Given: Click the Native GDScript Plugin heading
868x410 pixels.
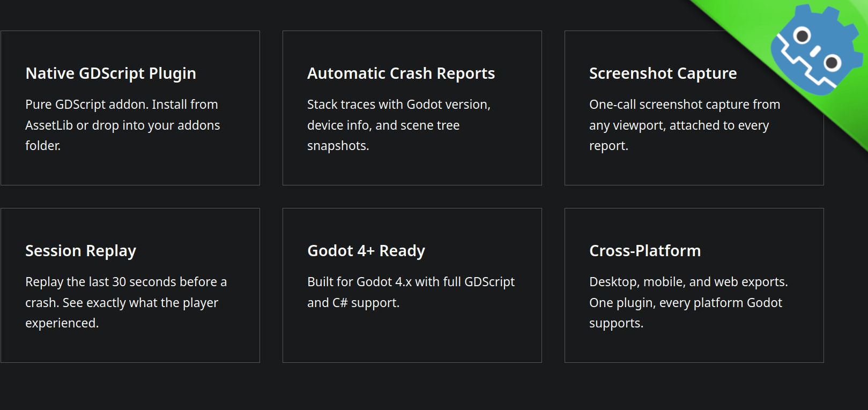Looking at the screenshot, I should click(110, 73).
